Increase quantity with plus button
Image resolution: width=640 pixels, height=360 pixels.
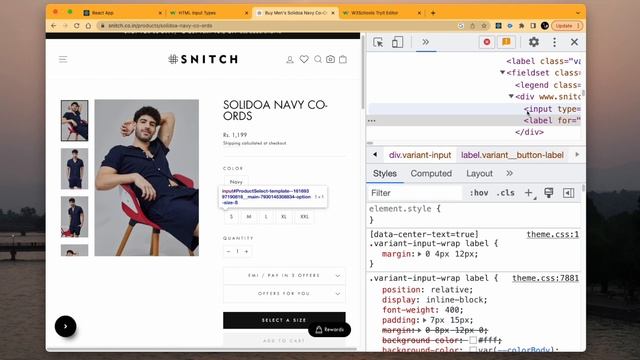click(247, 251)
